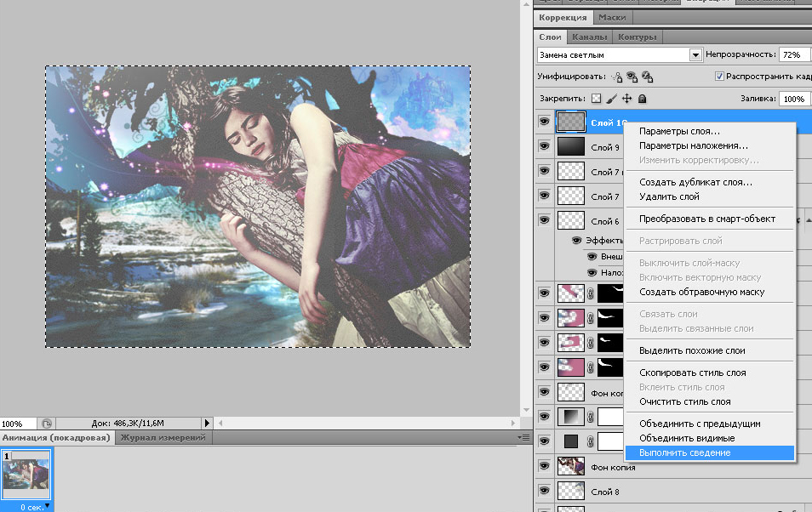Image resolution: width=812 pixels, height=512 pixels.
Task: Click the Слой 10 layer thumbnail
Action: [570, 122]
